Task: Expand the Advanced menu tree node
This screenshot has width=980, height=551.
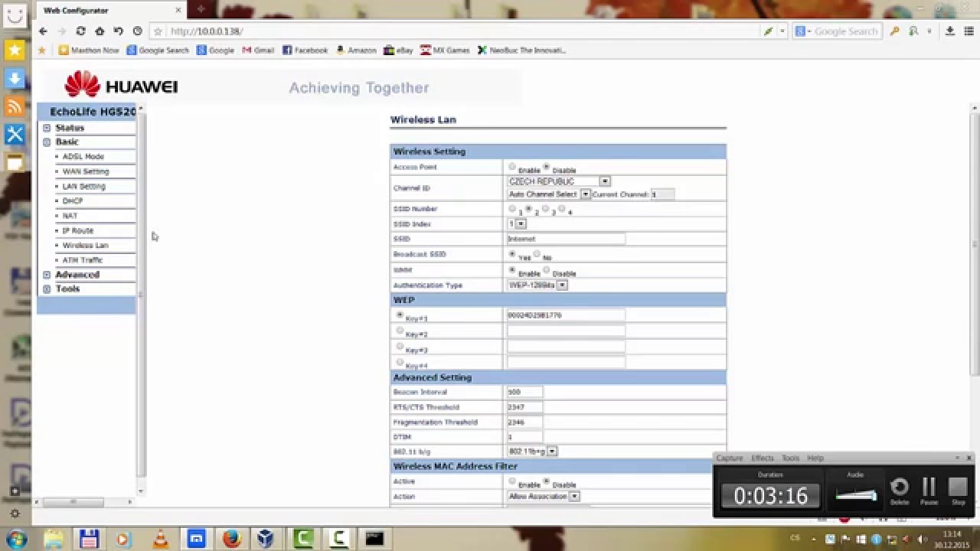Action: pos(47,275)
